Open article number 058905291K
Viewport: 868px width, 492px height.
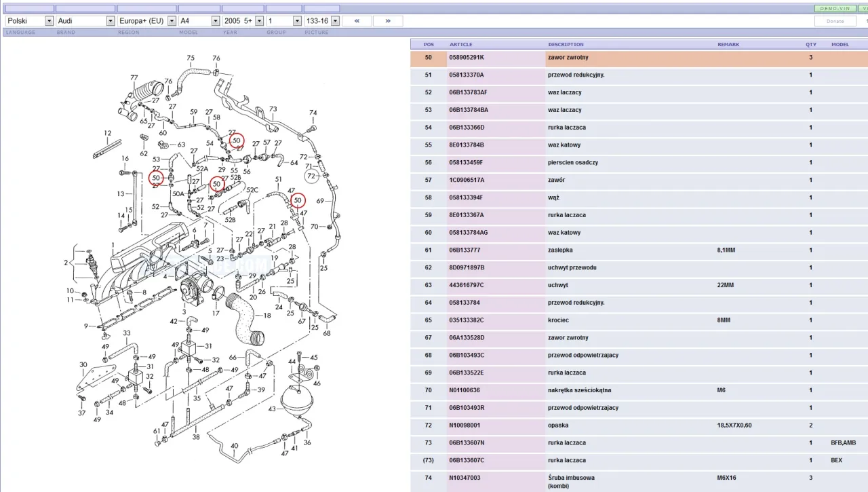click(x=467, y=58)
